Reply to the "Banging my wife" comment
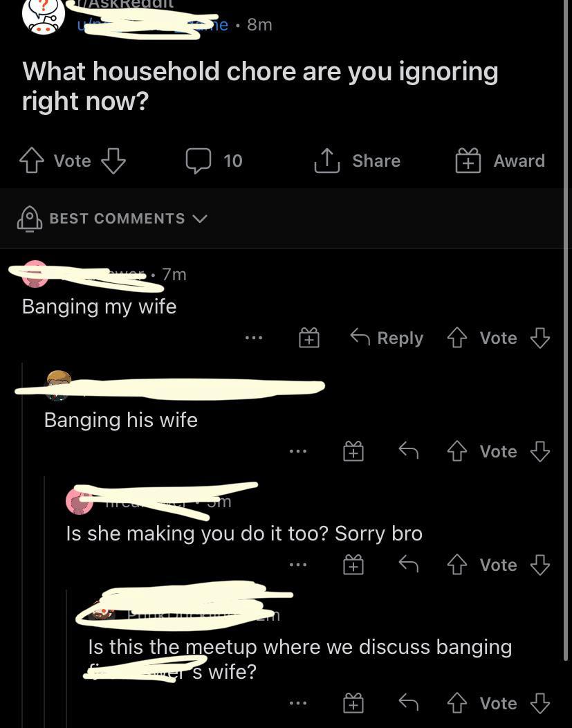 tap(387, 338)
